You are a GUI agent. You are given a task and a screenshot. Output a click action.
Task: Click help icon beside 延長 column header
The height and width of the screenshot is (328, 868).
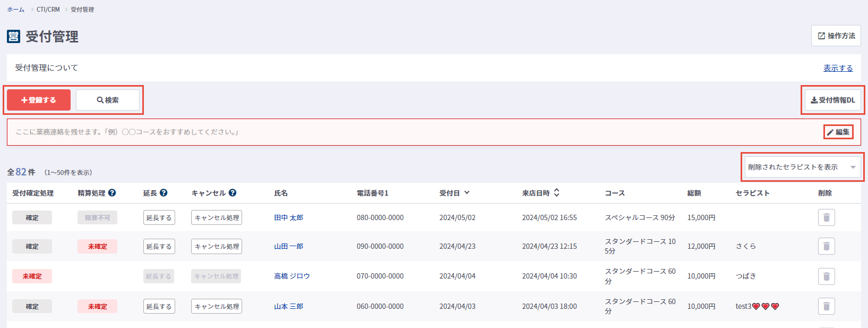click(x=164, y=193)
